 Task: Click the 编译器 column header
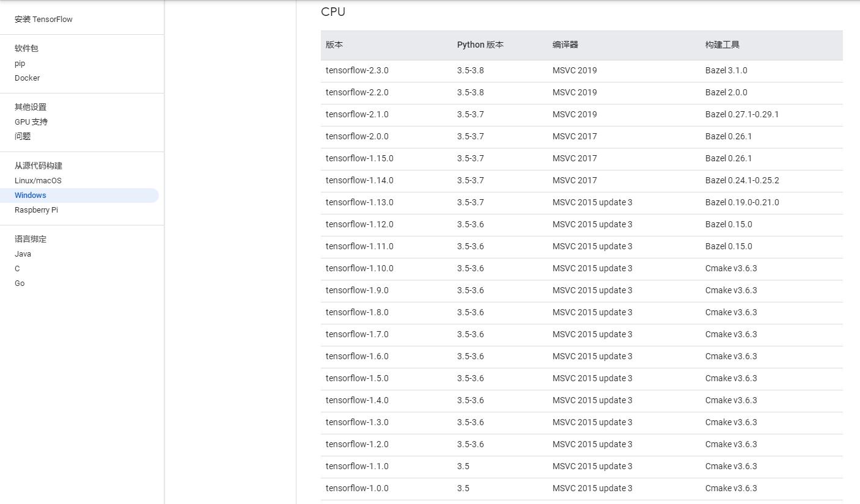(565, 45)
